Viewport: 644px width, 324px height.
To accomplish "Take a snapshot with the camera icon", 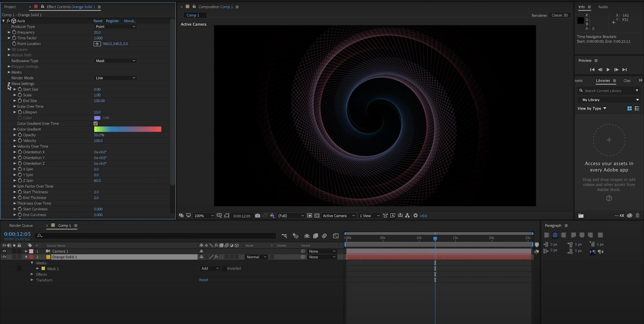I will [x=257, y=215].
